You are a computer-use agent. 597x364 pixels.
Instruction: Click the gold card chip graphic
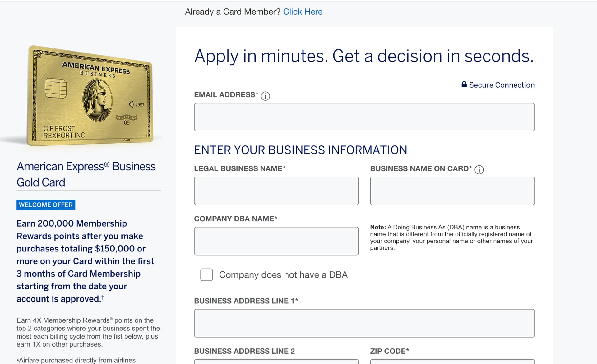[x=56, y=88]
